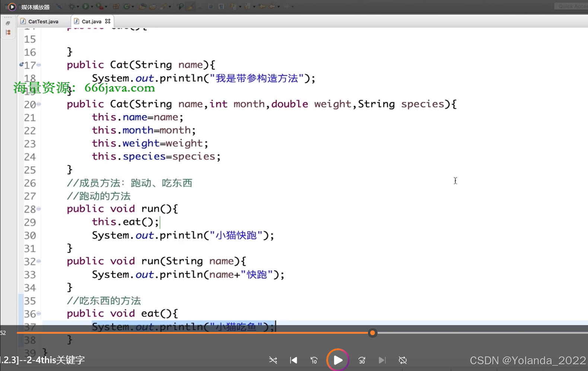This screenshot has height=371, width=588.
Task: Click the media player logo icon
Action: coord(12,7)
